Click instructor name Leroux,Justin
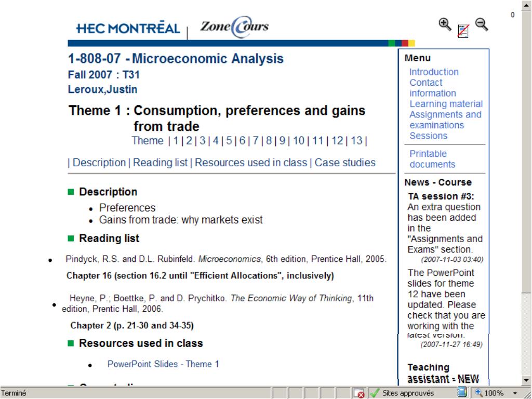The image size is (532, 399). 102,89
